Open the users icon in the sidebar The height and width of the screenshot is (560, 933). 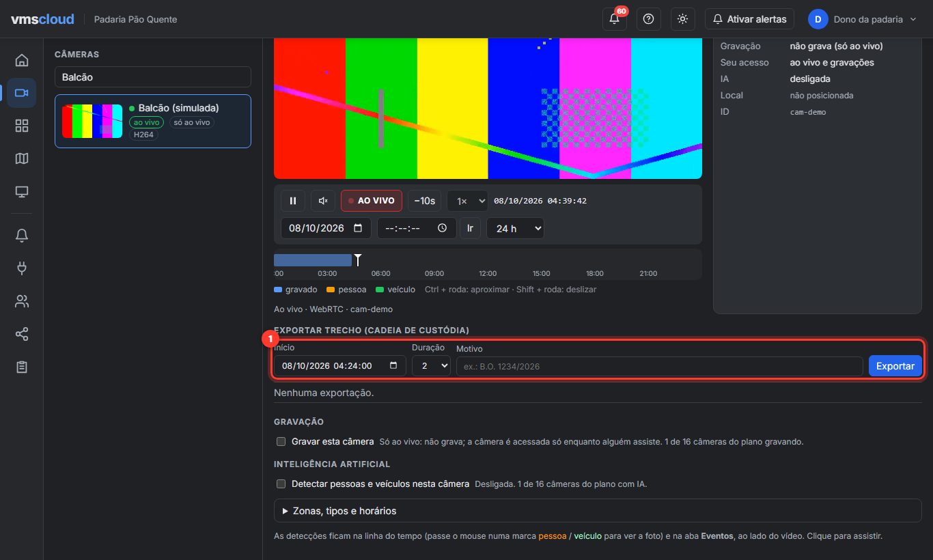[22, 301]
